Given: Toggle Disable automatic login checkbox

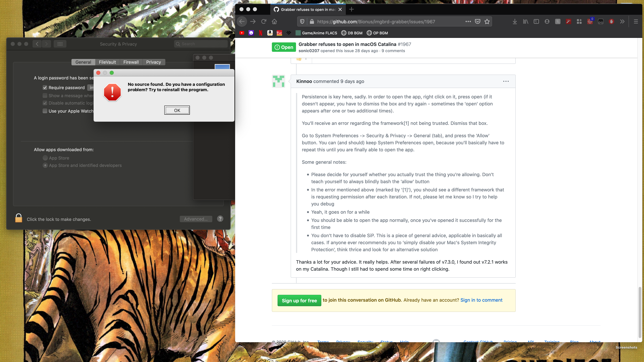Looking at the screenshot, I should (45, 103).
